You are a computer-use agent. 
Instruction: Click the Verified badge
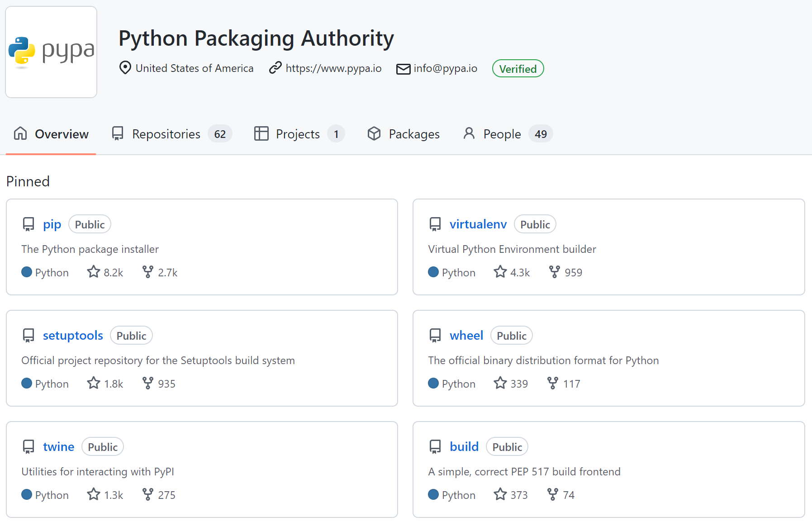click(518, 69)
